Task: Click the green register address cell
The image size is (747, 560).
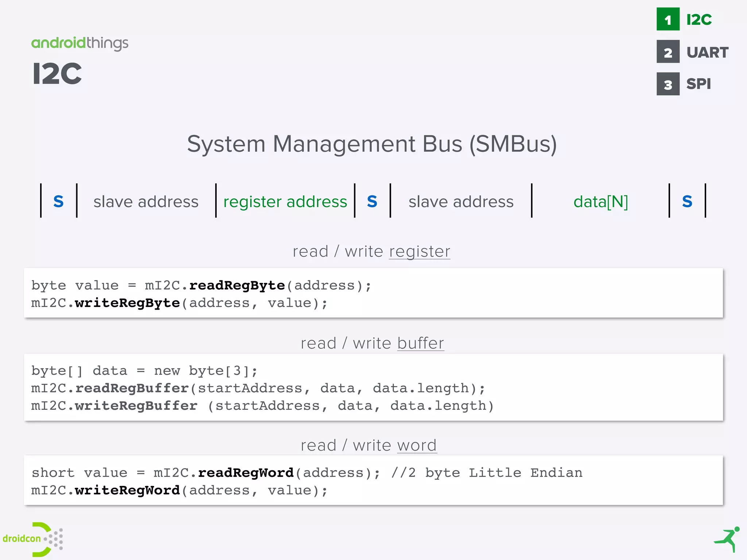Action: pyautogui.click(x=285, y=202)
